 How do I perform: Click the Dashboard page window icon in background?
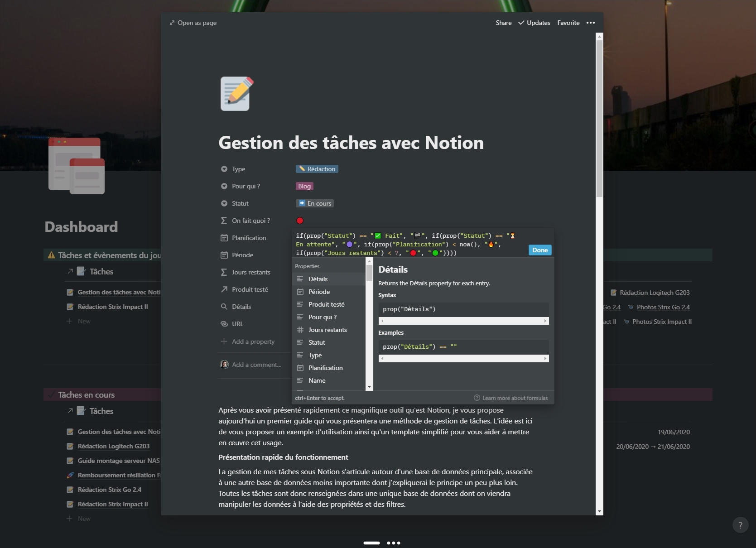pos(77,165)
